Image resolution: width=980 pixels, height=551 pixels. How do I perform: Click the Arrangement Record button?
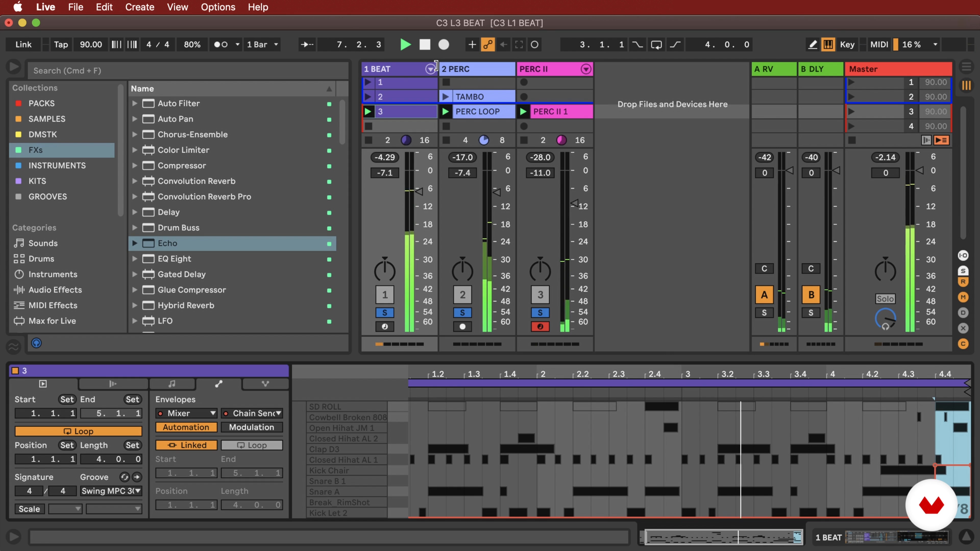pos(444,44)
